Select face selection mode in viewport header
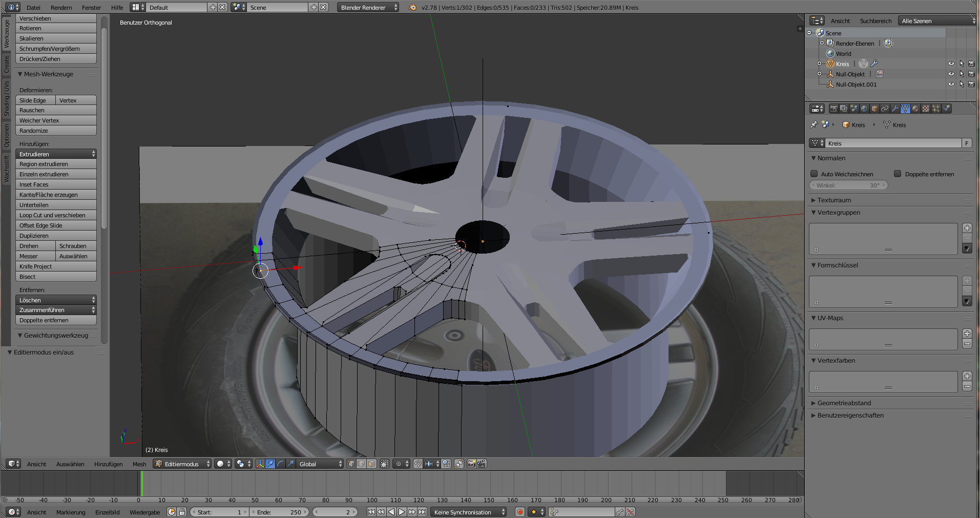Viewport: 980px width, 518px height. [x=371, y=464]
